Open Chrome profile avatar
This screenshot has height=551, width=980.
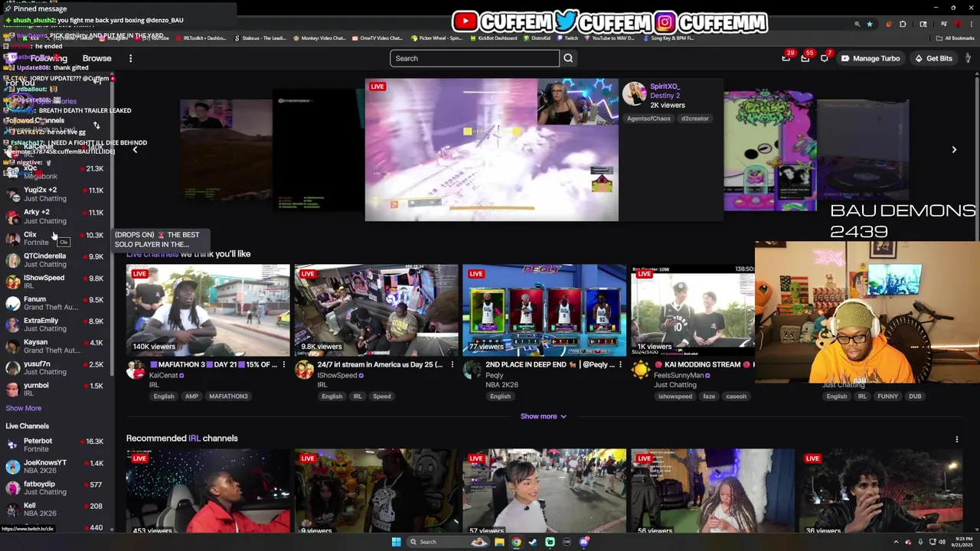click(958, 24)
